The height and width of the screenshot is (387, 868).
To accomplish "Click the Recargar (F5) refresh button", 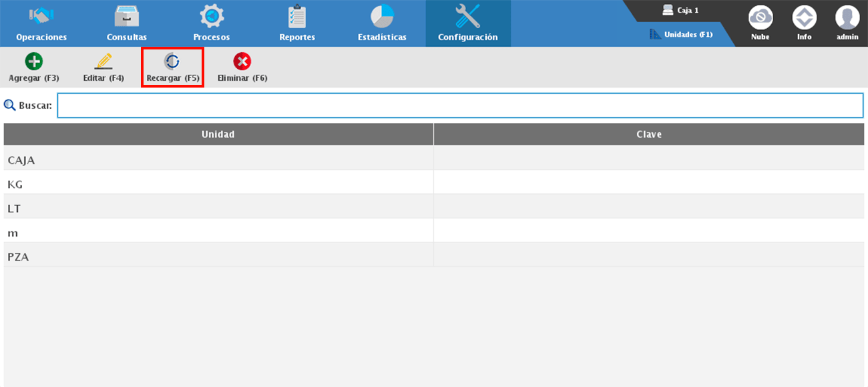I will click(x=172, y=67).
